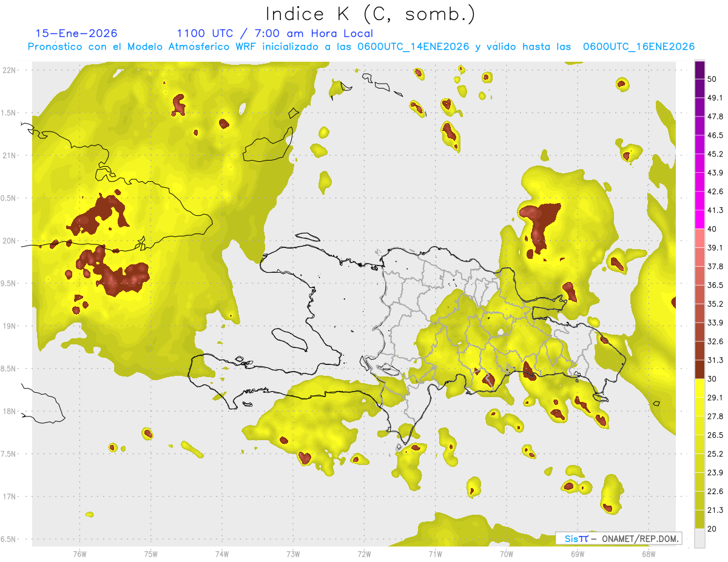Click legend value "30"
The height and width of the screenshot is (562, 728).
coord(713,379)
